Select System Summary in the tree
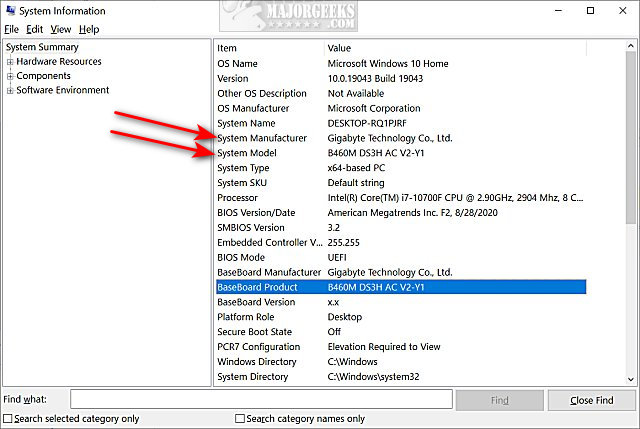 [x=42, y=47]
